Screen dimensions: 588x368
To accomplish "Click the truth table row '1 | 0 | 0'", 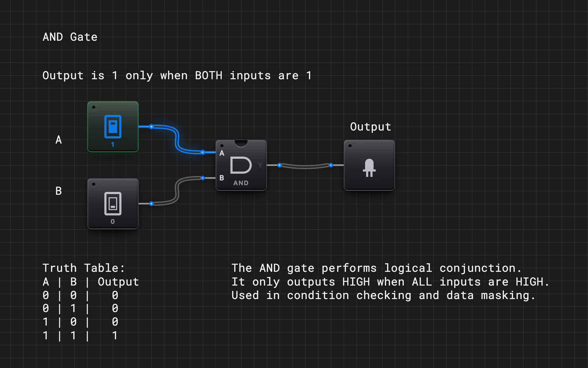I will tap(80, 322).
